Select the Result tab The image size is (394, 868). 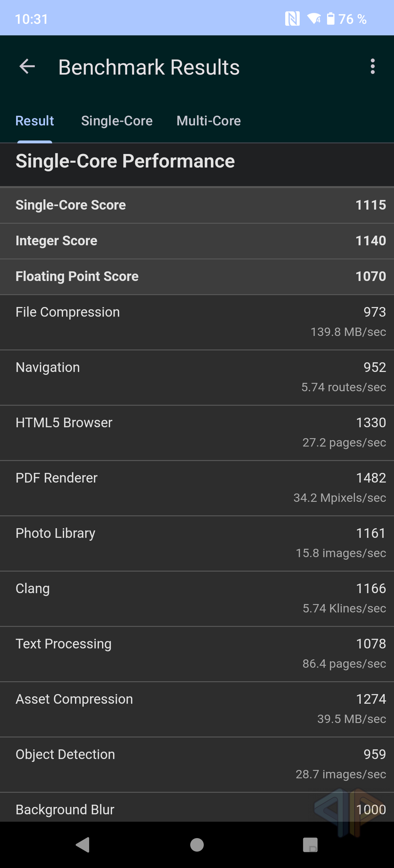point(35,121)
